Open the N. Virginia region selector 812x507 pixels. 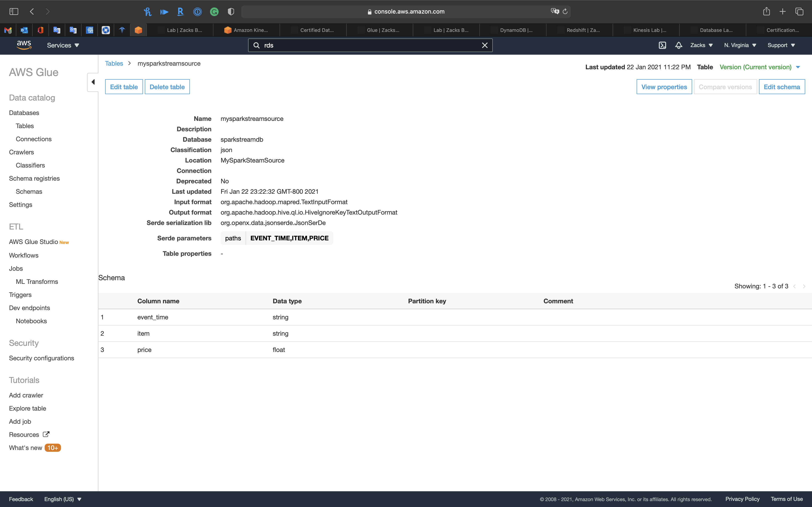[740, 45]
